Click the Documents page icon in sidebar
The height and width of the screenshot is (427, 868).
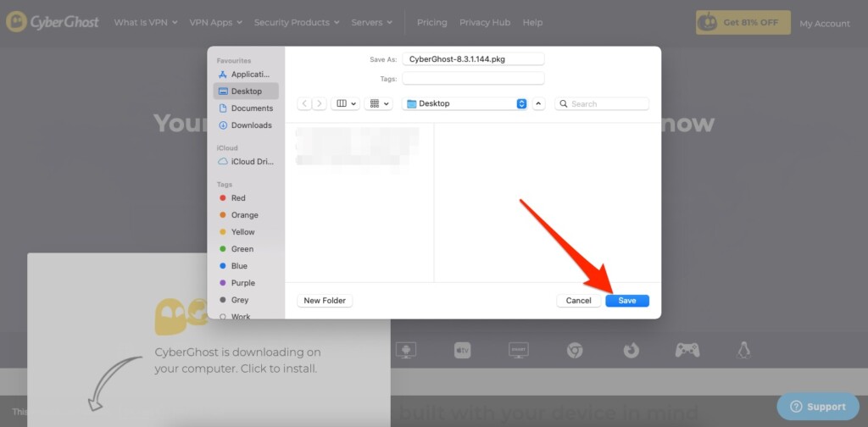click(223, 108)
